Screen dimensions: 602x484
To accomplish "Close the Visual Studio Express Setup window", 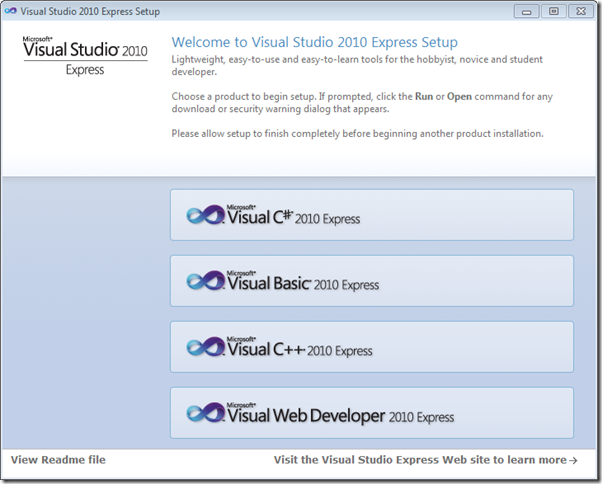I will [581, 12].
